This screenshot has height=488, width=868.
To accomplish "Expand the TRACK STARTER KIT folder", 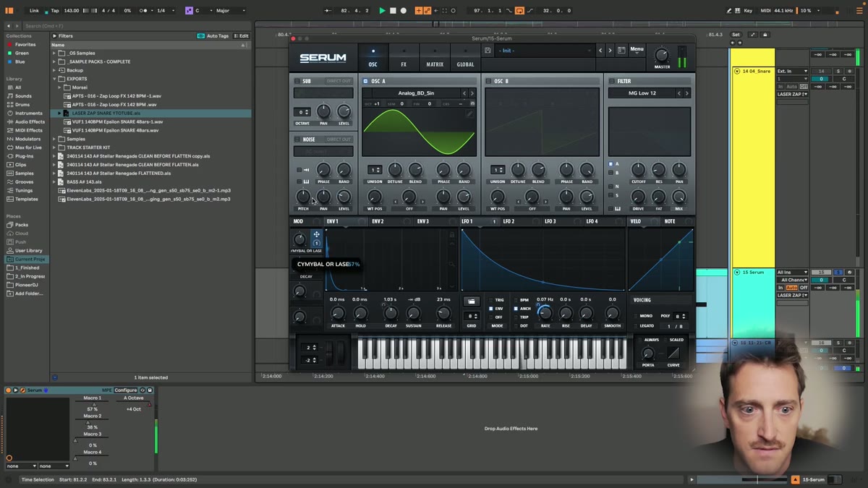I will coord(54,147).
